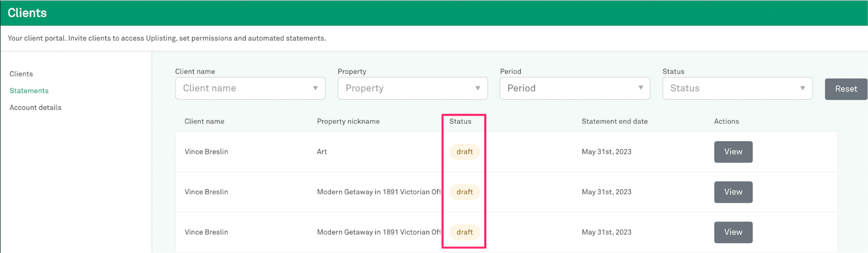
Task: Expand the Status filter dropdown
Action: point(737,88)
